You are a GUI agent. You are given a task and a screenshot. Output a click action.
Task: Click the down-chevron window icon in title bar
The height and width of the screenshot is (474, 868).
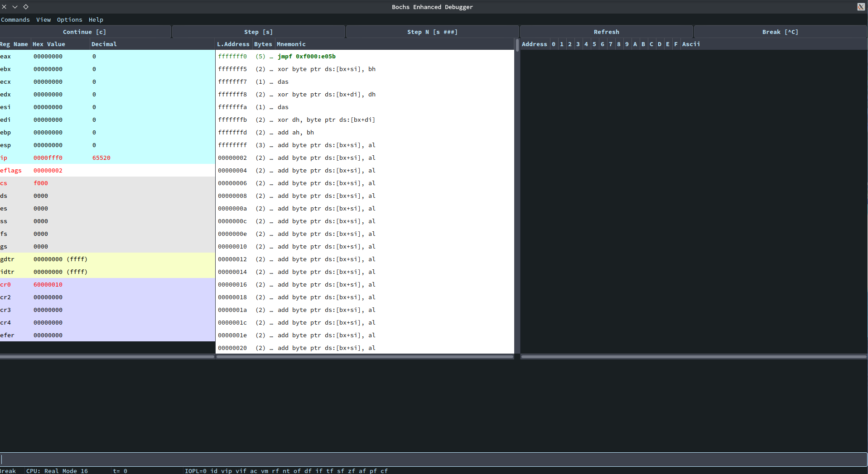point(15,7)
